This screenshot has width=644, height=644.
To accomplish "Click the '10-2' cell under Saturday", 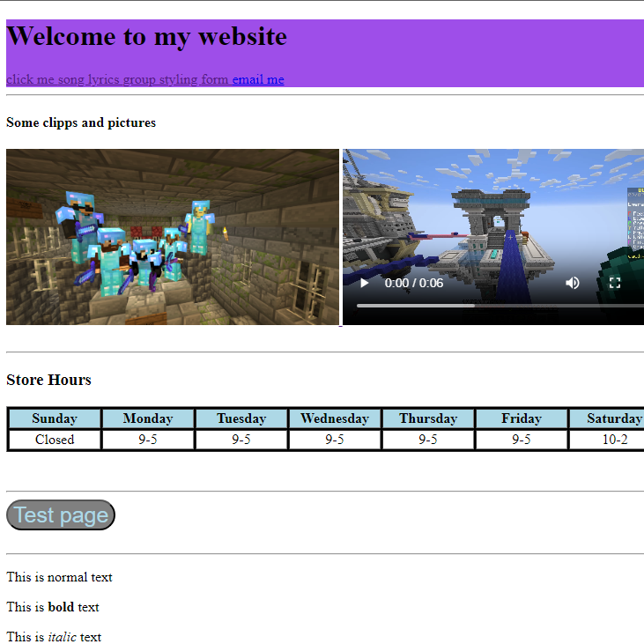I will pos(607,440).
